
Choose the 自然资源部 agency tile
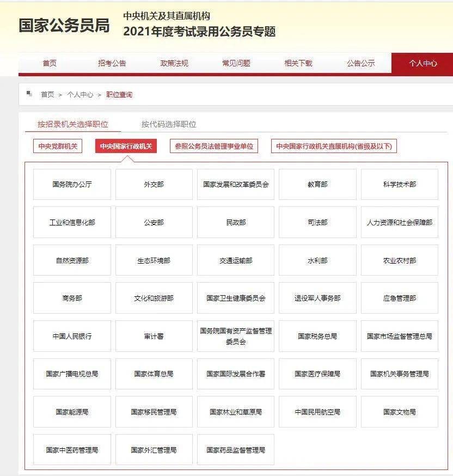[x=72, y=260]
